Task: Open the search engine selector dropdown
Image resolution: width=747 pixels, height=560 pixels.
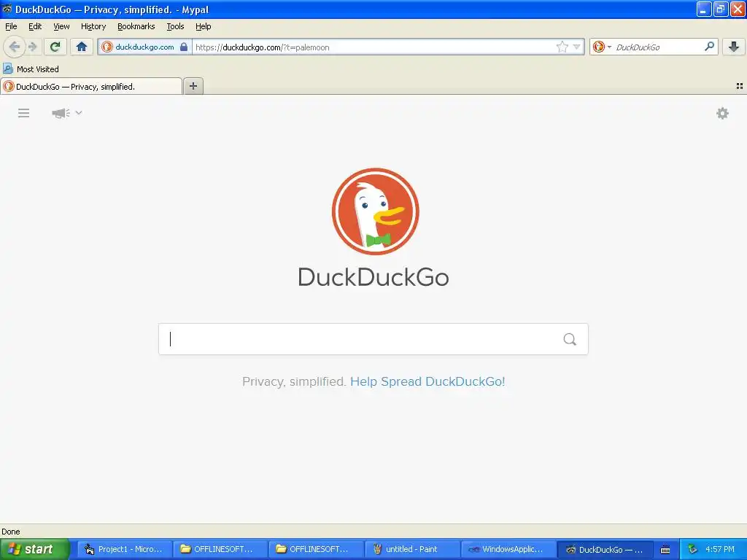Action: coord(602,47)
